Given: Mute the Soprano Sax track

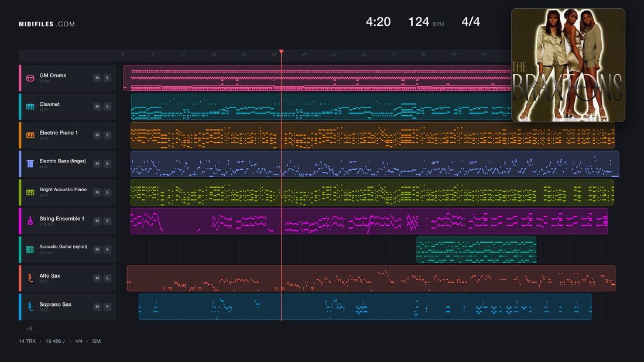Looking at the screenshot, I should pyautogui.click(x=97, y=306).
